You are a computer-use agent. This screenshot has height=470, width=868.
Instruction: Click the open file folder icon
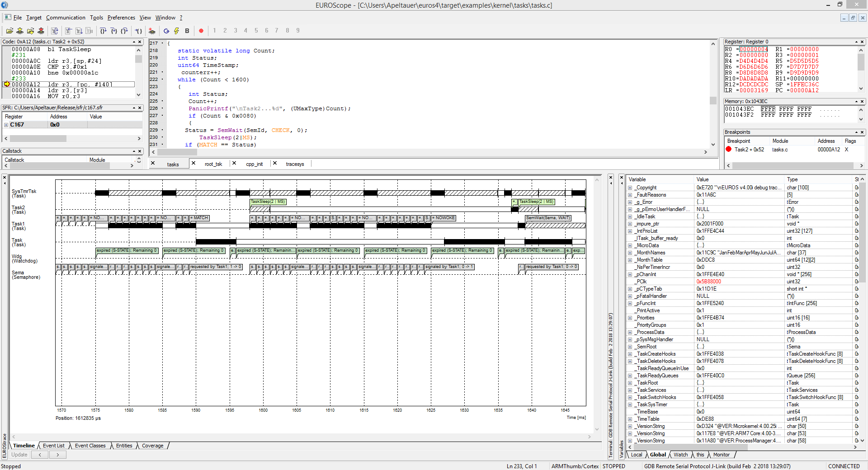tap(9, 31)
